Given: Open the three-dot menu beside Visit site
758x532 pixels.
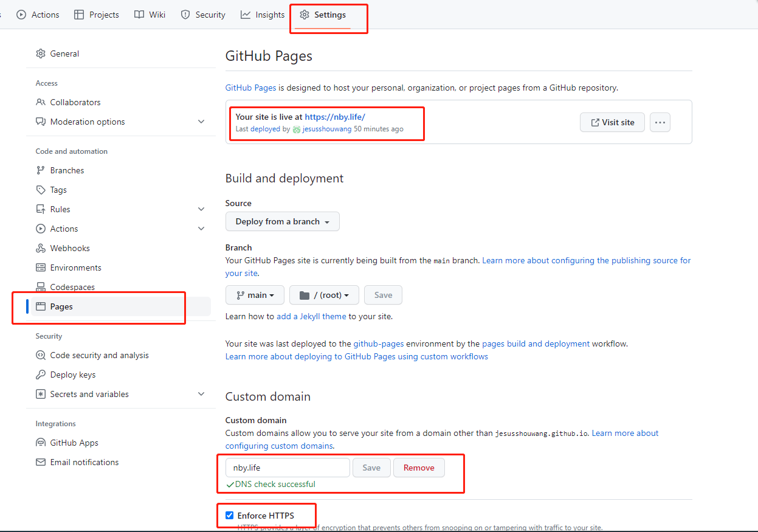Looking at the screenshot, I should click(x=660, y=122).
